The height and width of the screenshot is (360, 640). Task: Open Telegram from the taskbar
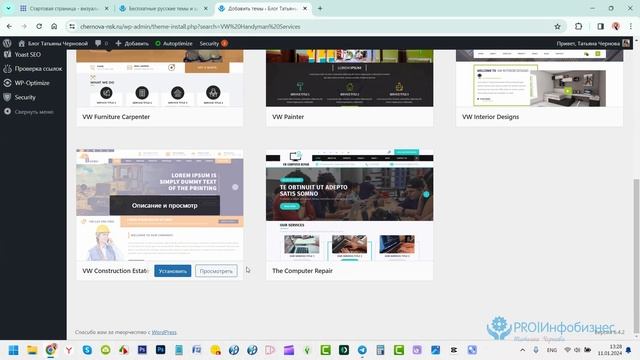362,350
